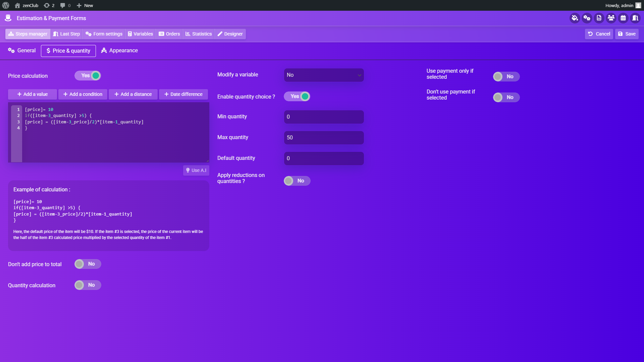This screenshot has width=644, height=362.
Task: Toggle Apply reductions on quantities switch
Action: click(x=297, y=181)
